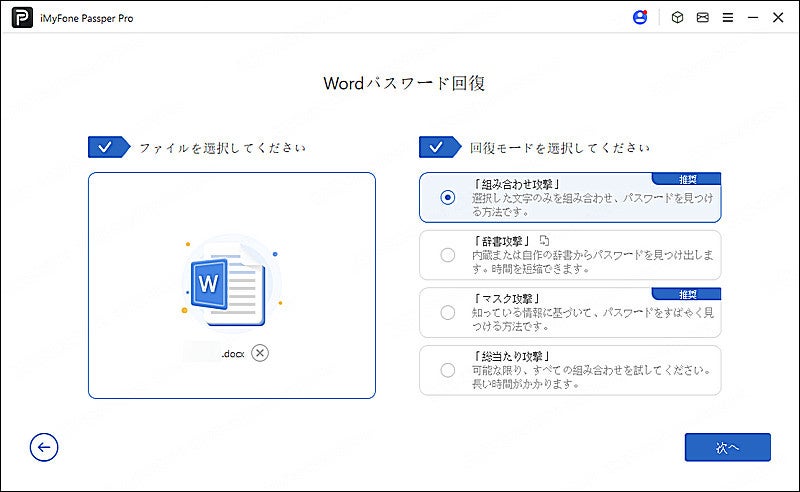Open the mail feedback icon
The image size is (800, 492).
click(x=703, y=17)
